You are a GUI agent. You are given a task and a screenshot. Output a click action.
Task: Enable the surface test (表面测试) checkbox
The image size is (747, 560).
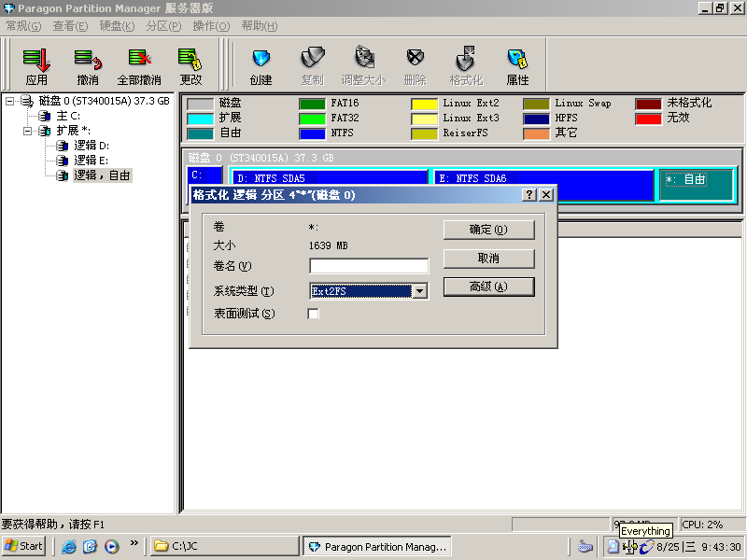click(x=313, y=314)
